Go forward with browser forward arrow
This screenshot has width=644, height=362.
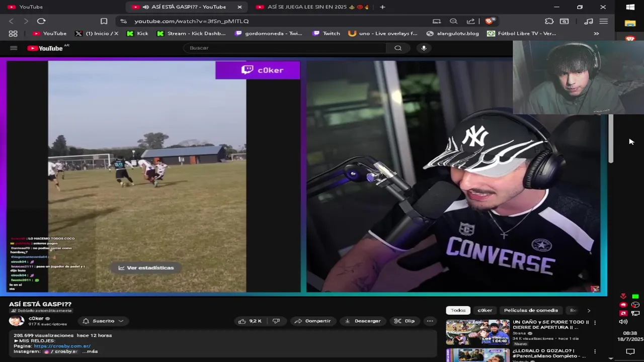click(x=26, y=21)
